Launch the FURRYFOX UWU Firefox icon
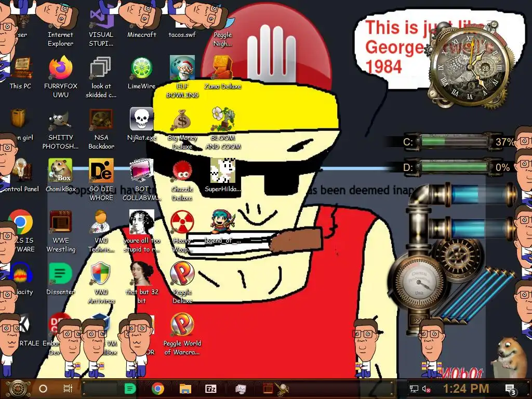 point(61,76)
